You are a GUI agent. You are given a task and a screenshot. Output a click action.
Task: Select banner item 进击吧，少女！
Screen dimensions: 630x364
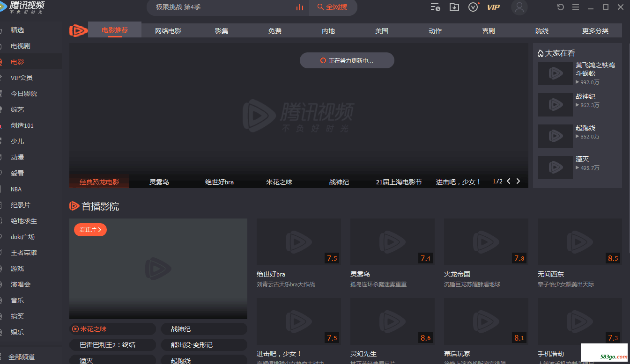point(459,182)
